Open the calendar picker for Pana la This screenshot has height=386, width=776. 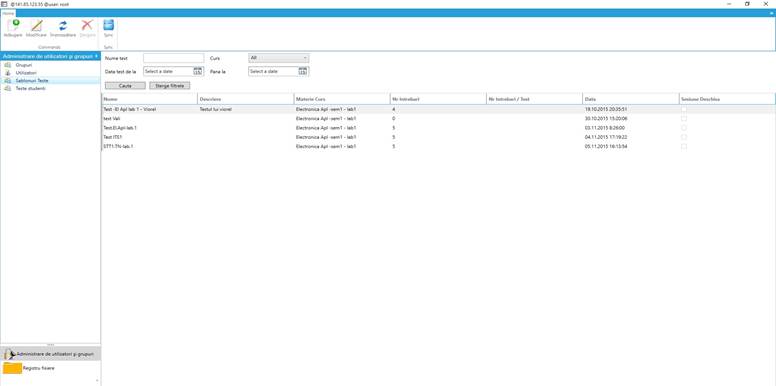point(303,71)
